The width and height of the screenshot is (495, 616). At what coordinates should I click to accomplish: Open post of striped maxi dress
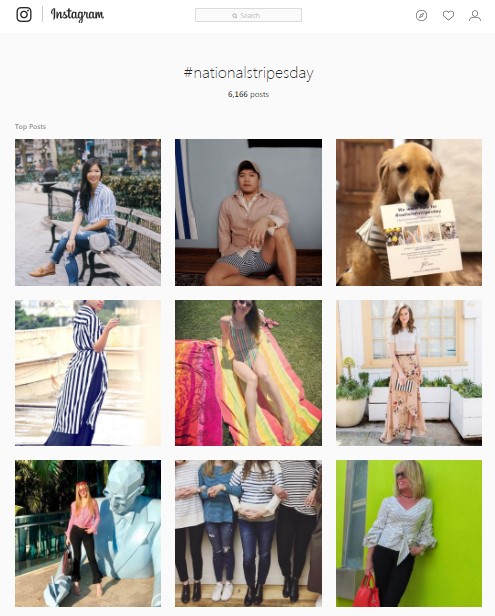click(88, 373)
